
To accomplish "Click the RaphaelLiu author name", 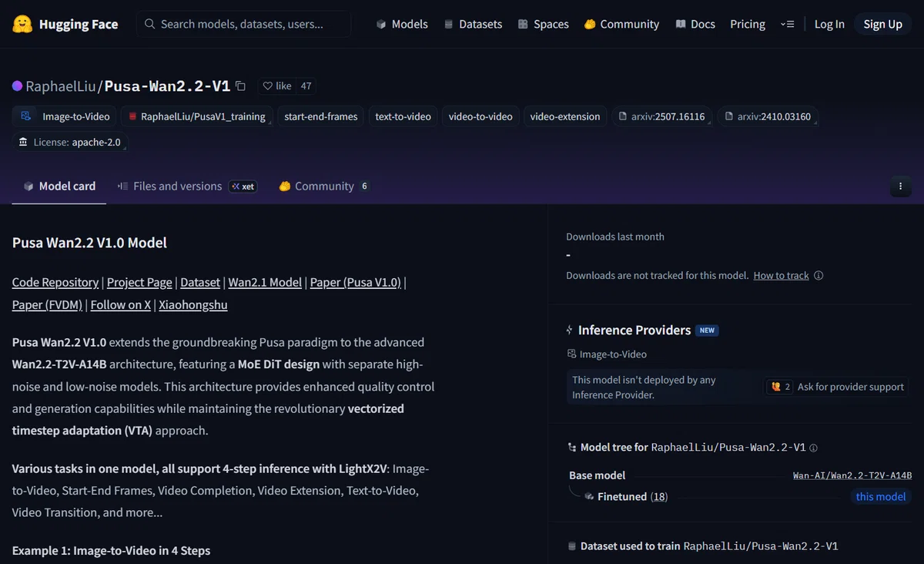I will pos(61,86).
